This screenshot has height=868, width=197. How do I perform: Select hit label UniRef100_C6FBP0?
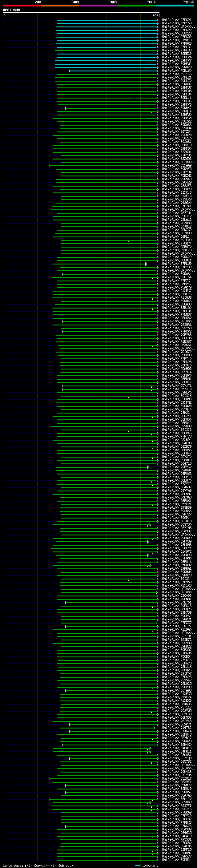pos(176,375)
